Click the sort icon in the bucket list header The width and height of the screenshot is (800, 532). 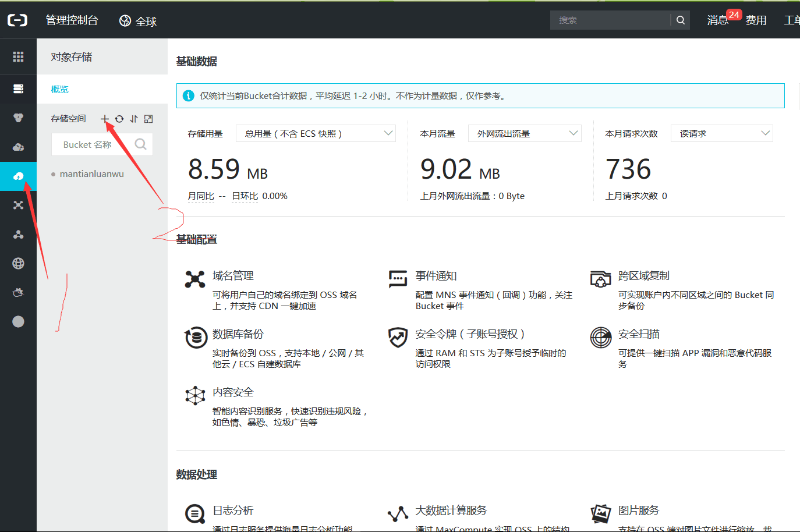pyautogui.click(x=133, y=118)
